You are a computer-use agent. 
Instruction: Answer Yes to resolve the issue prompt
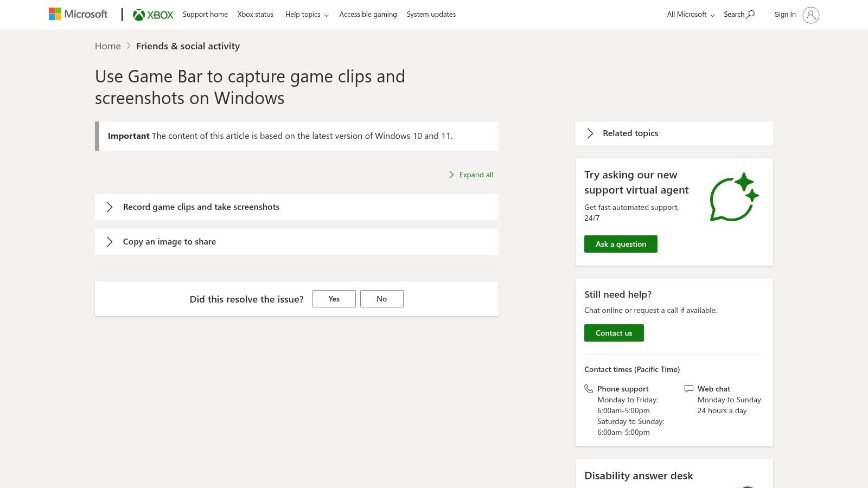[x=334, y=298]
